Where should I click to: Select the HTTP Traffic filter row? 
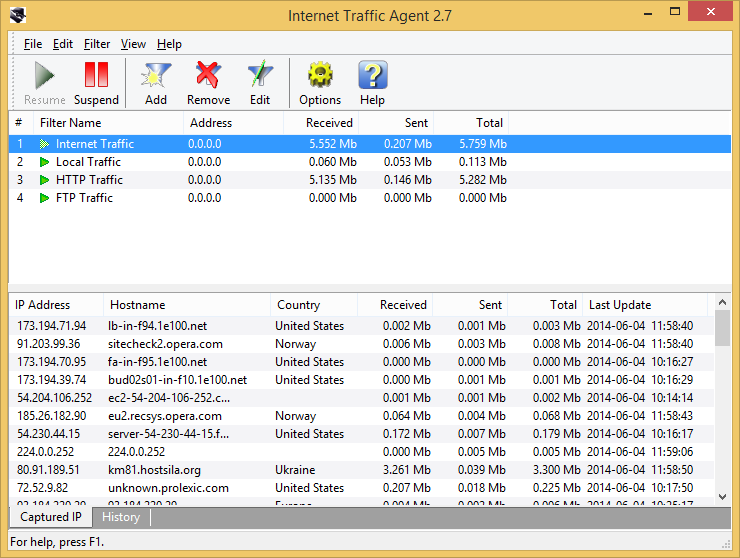[370, 180]
